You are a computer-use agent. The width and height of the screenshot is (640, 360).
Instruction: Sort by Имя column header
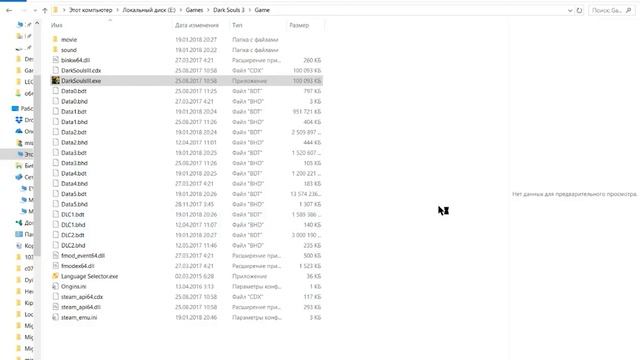(57, 25)
